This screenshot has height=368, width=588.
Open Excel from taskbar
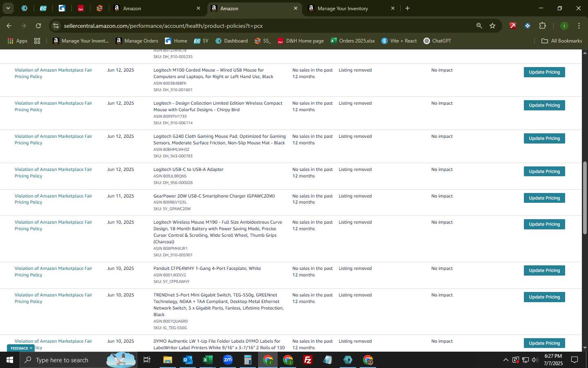pos(208,360)
